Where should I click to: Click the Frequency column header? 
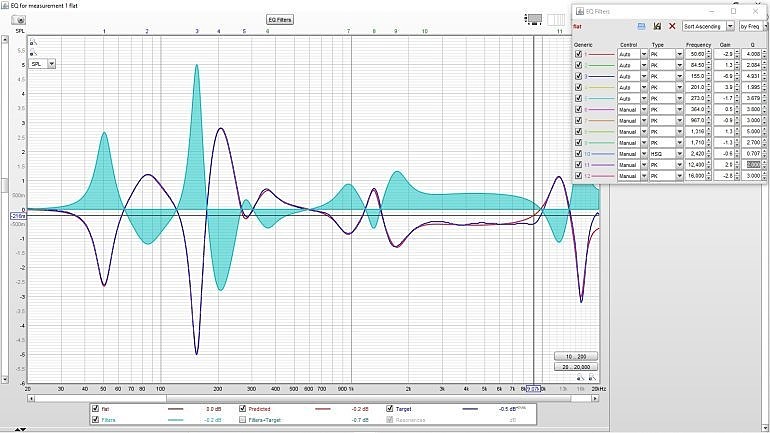tap(698, 45)
